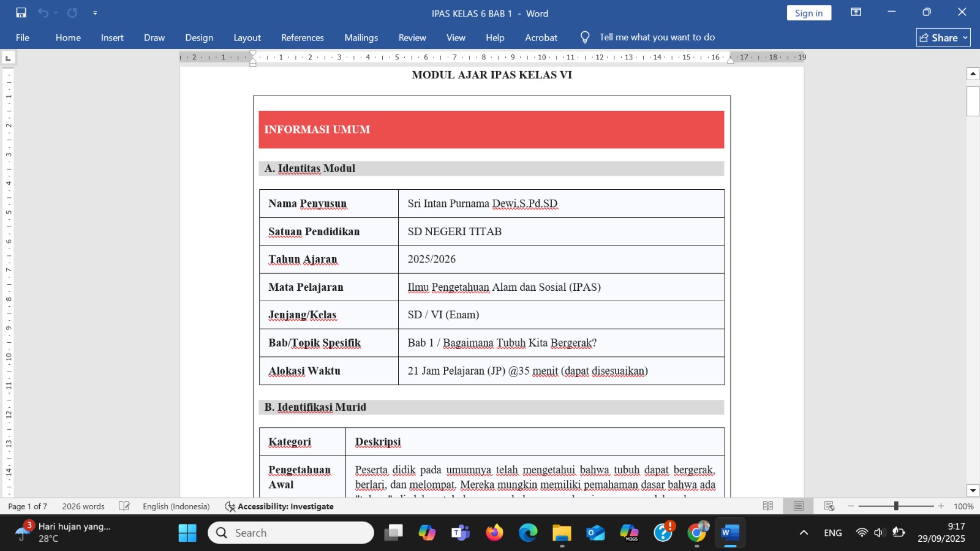Click the spelling proofing icon in status bar

(x=124, y=506)
